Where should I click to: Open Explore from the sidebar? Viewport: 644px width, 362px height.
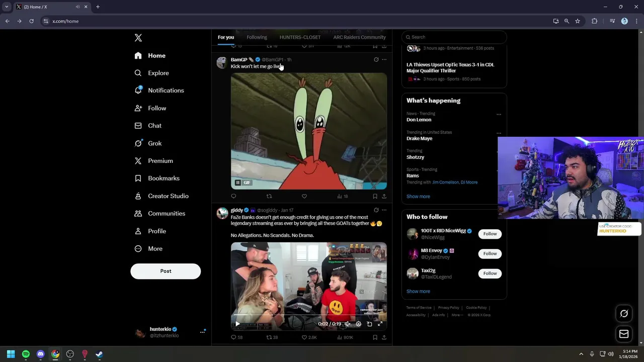click(x=152, y=73)
